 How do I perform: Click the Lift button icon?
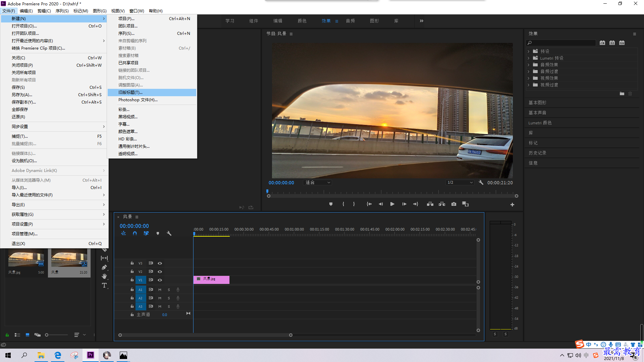click(x=430, y=204)
